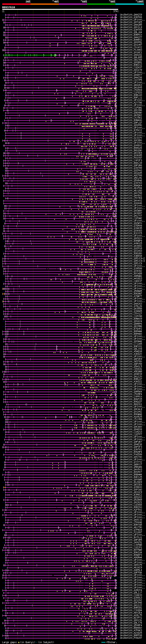Open hit UniRef100_Q9SPM1
The height and width of the screenshot is (644, 146).
(131, 42)
